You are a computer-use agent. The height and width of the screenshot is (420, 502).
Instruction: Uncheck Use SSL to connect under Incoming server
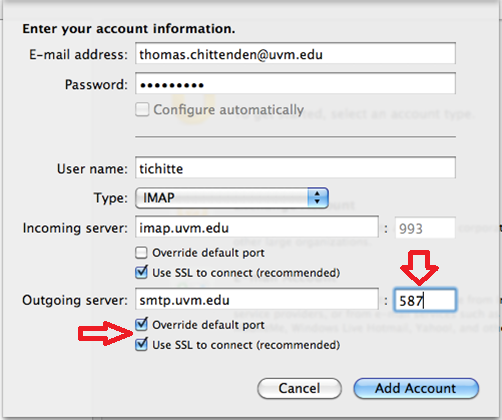141,272
